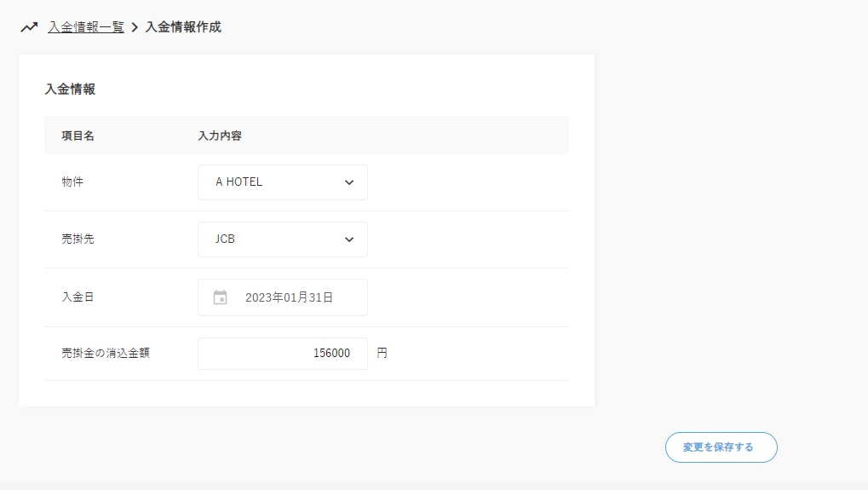Click the 入金情報作成 breadcrumb title
This screenshot has width=868, height=490.
pos(183,27)
